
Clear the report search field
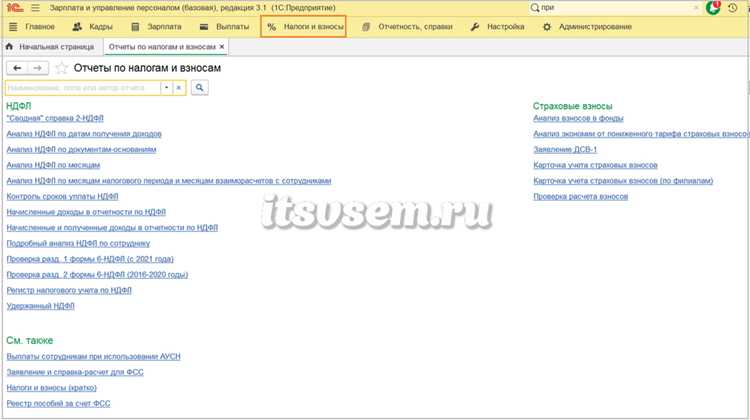pyautogui.click(x=178, y=88)
